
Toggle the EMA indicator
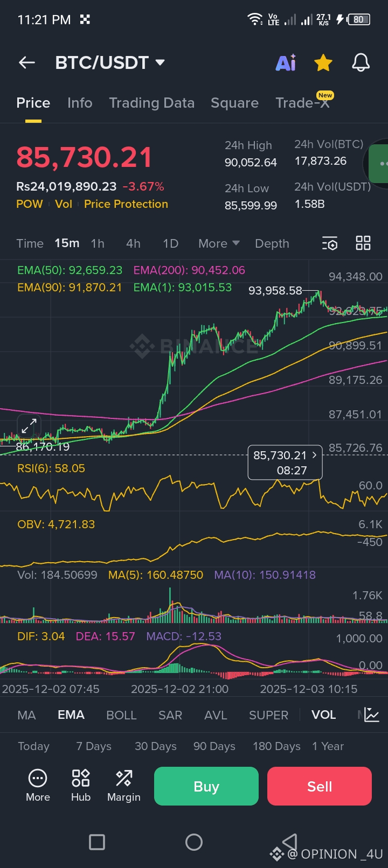(71, 715)
